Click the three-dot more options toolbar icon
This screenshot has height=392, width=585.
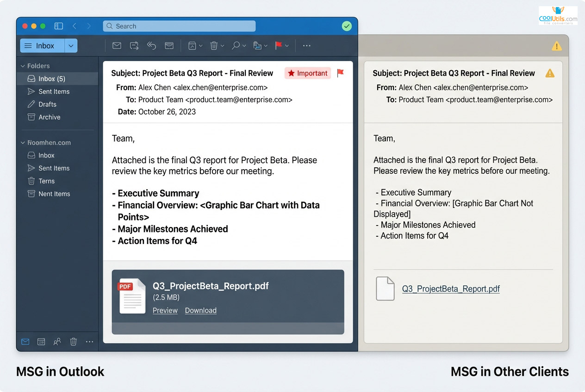(x=306, y=45)
